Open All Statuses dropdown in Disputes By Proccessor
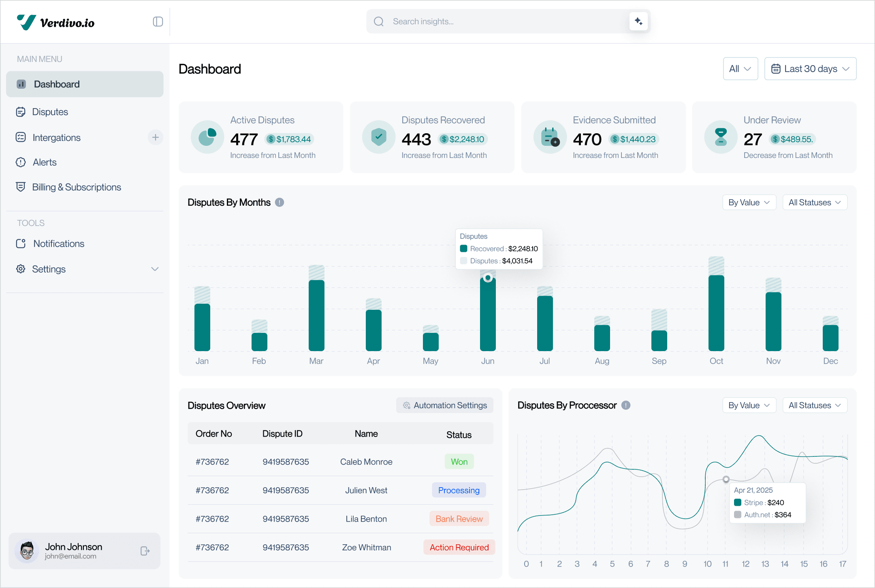 tap(815, 405)
